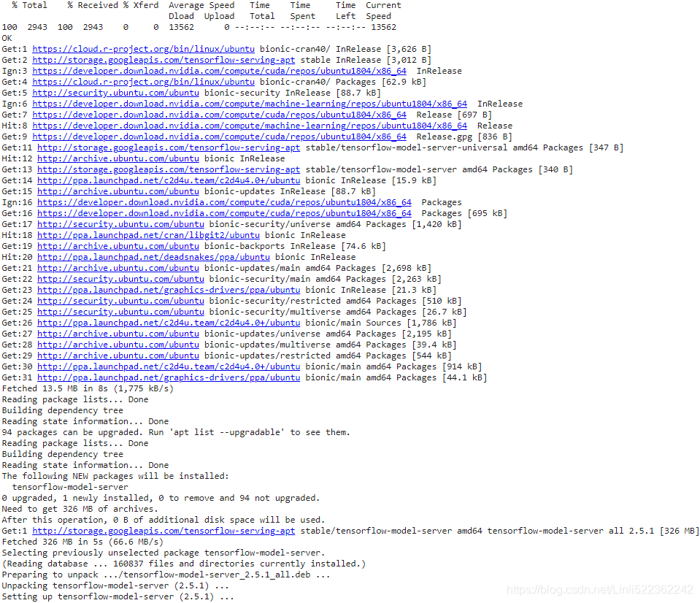Open the Hit:20 deadsnakes ppa link
Viewport: 700px width, 603px height.
(x=153, y=257)
